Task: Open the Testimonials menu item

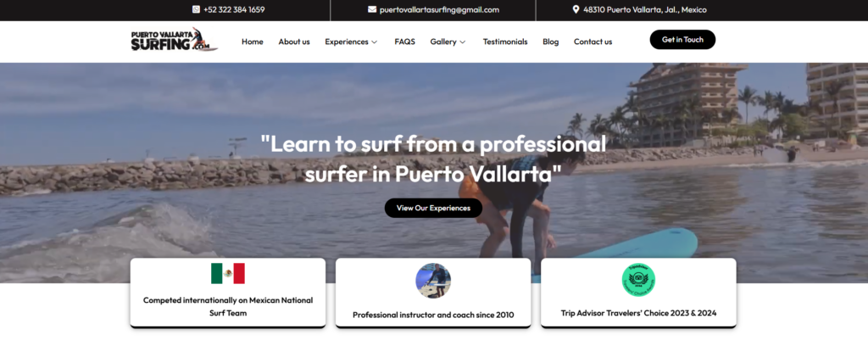Action: [x=505, y=42]
